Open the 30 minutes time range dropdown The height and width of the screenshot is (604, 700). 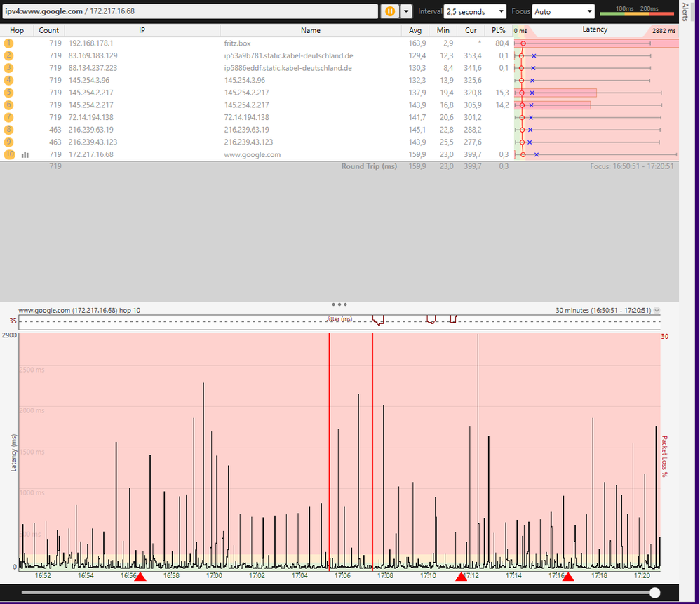click(x=657, y=310)
